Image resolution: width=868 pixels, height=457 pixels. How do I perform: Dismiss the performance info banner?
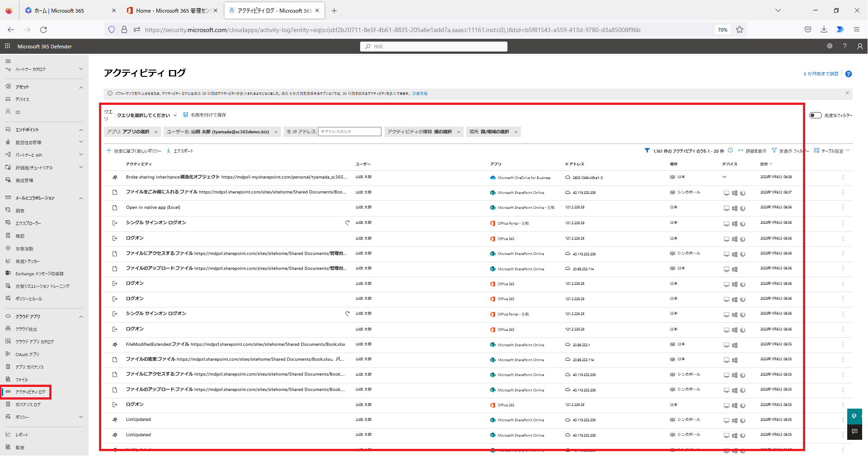pyautogui.click(x=847, y=93)
